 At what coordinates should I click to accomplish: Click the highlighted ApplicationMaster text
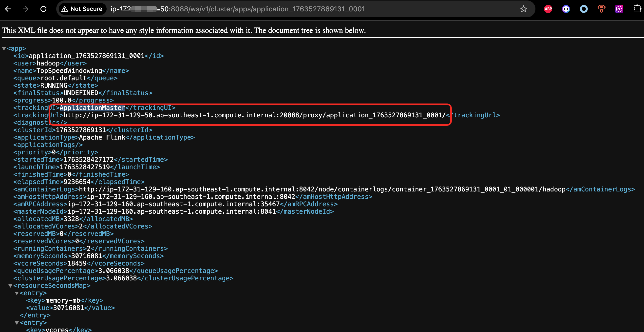tap(92, 108)
